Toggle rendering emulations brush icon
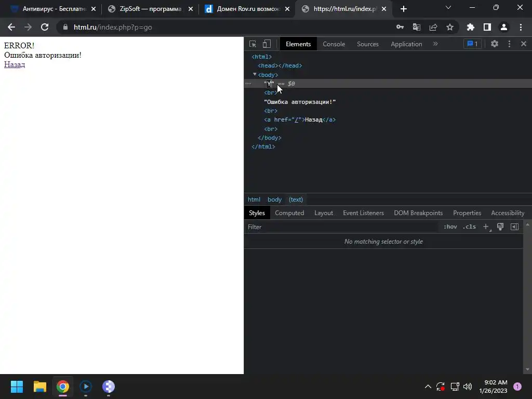The height and width of the screenshot is (399, 532). pyautogui.click(x=500, y=227)
